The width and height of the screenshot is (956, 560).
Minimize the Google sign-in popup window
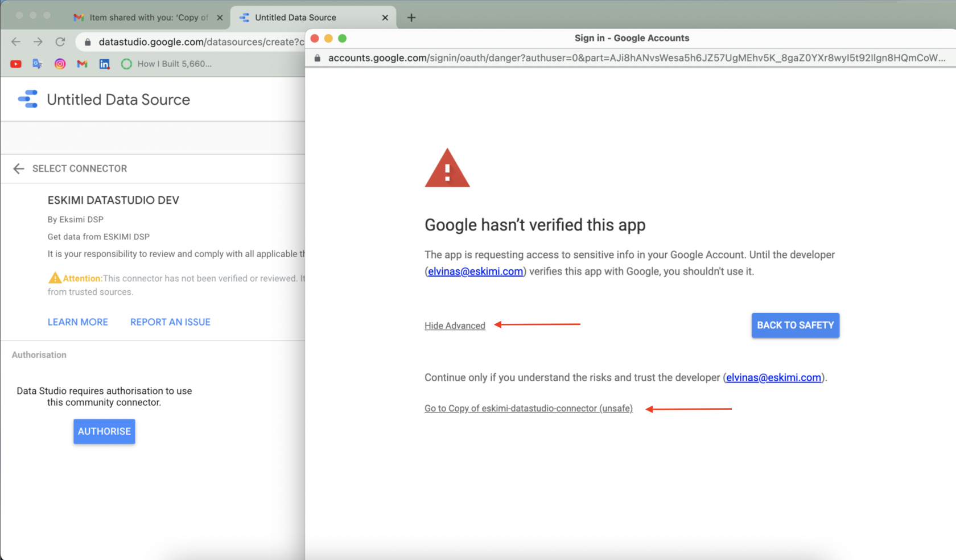pos(328,38)
